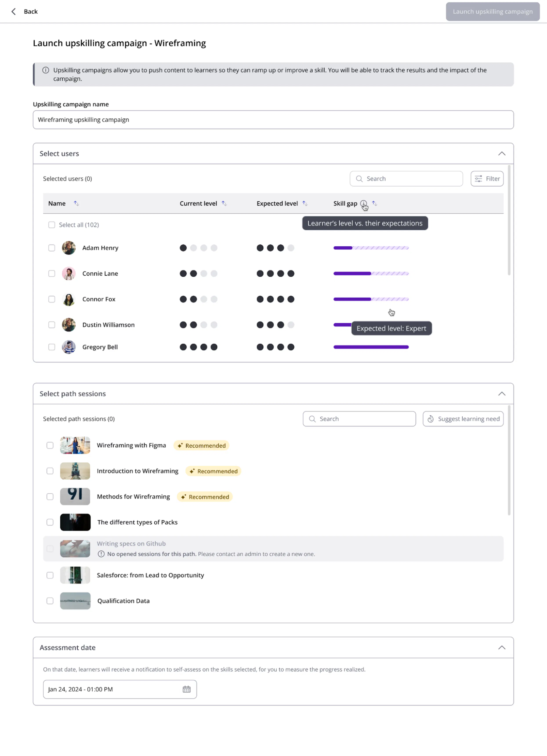The height and width of the screenshot is (756, 547).
Task: Click Gregory Bell's full skill gap bar
Action: tap(371, 347)
